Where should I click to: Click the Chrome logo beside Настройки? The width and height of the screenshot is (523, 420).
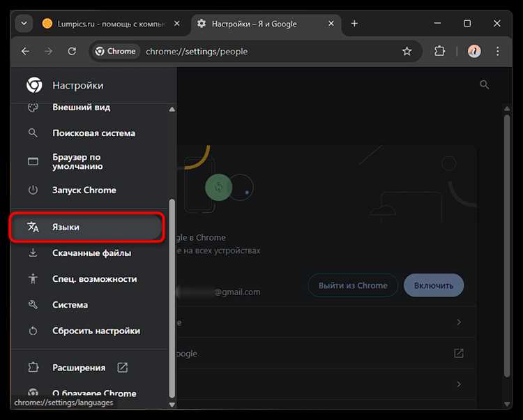coord(34,85)
